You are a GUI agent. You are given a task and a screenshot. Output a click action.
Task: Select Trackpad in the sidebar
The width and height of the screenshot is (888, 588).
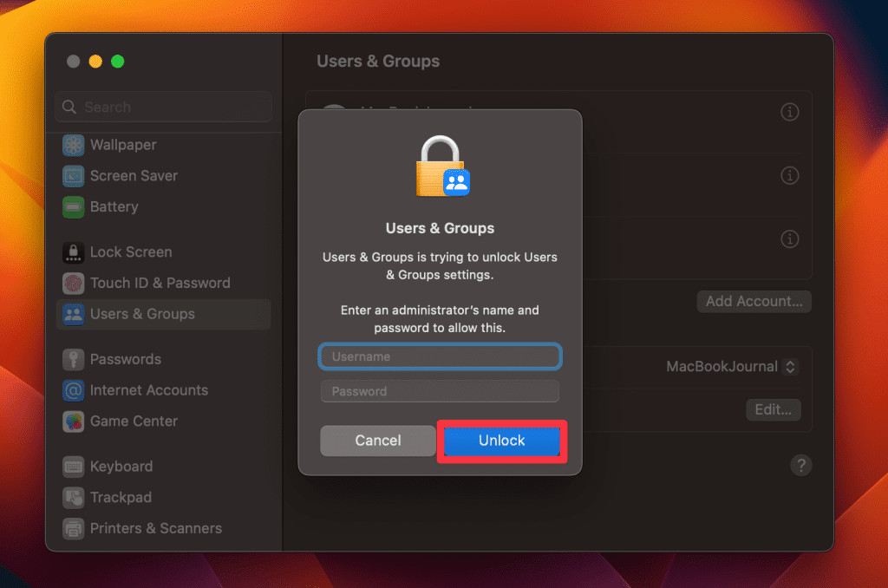point(121,498)
